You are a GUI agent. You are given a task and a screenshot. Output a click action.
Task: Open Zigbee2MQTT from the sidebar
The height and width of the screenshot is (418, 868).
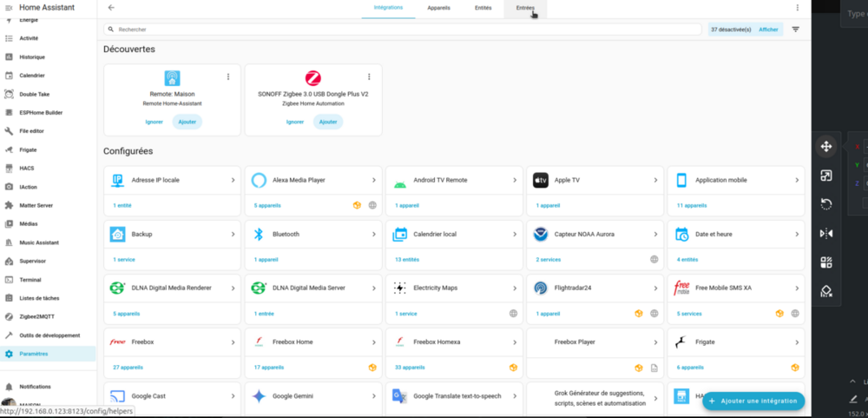coord(36,316)
